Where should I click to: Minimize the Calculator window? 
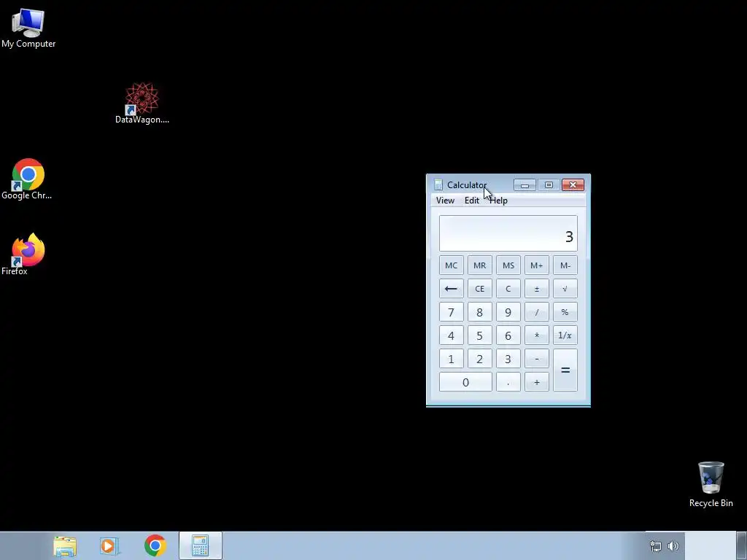tap(525, 184)
